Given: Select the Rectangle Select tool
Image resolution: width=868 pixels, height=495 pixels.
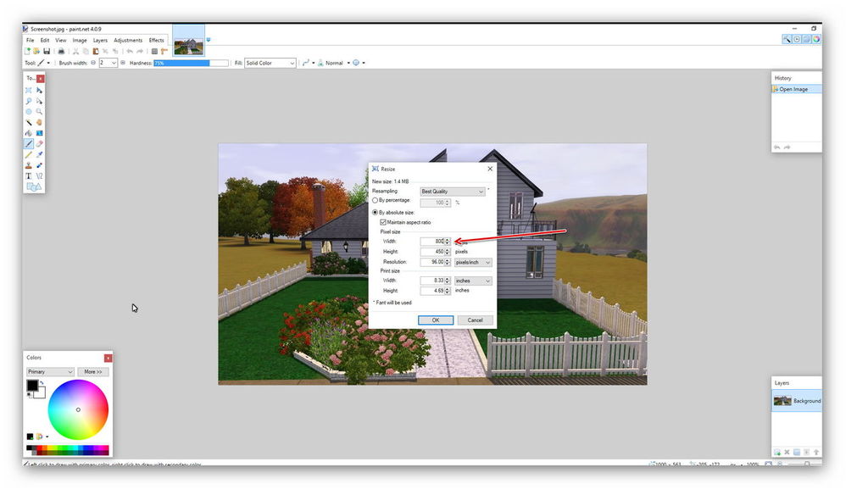Looking at the screenshot, I should point(29,90).
